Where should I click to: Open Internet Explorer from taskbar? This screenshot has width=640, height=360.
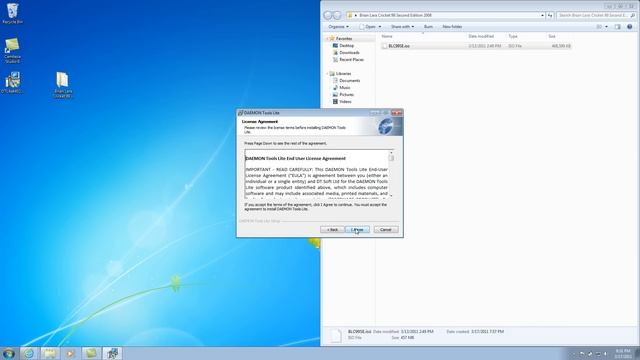click(29, 353)
